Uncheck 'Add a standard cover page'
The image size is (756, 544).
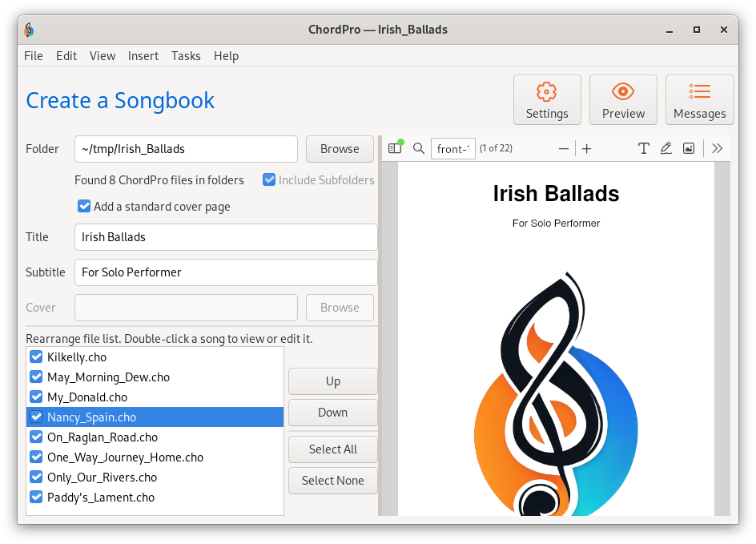(84, 207)
